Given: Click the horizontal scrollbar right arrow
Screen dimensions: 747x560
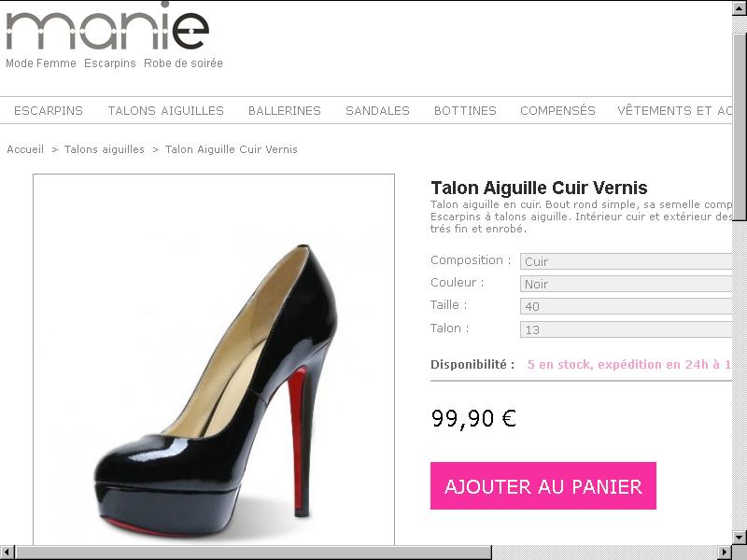Looking at the screenshot, I should click(725, 553).
